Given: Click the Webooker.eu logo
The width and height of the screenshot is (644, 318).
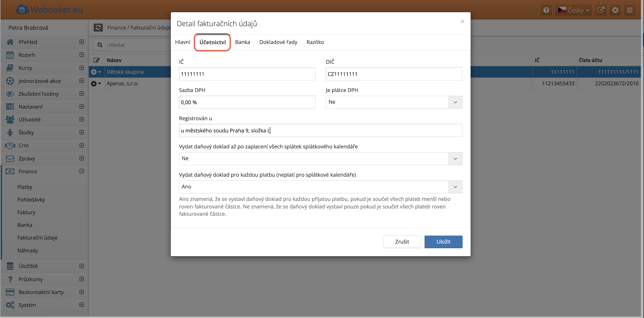Looking at the screenshot, I should [x=50, y=9].
